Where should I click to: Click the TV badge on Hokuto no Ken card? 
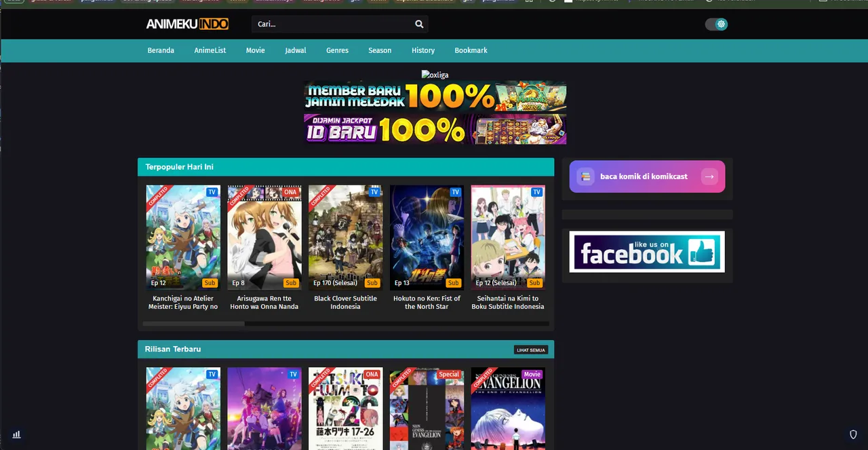coord(455,192)
